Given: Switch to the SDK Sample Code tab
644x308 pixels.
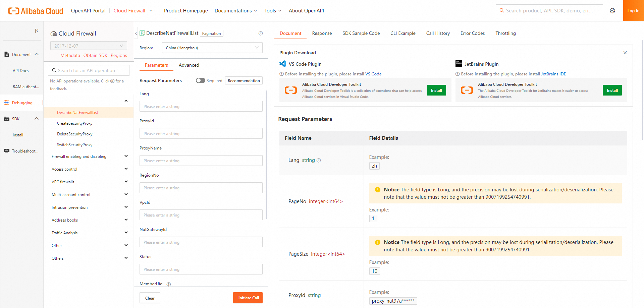Looking at the screenshot, I should (361, 33).
